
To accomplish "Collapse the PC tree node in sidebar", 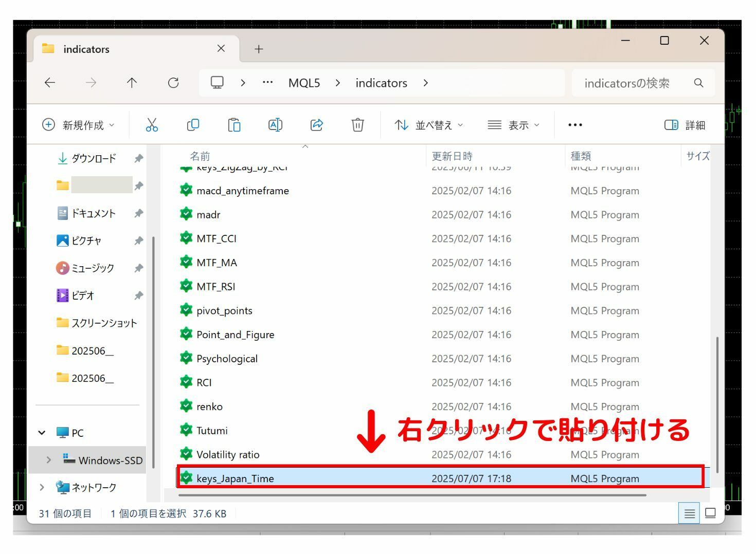I will point(42,432).
